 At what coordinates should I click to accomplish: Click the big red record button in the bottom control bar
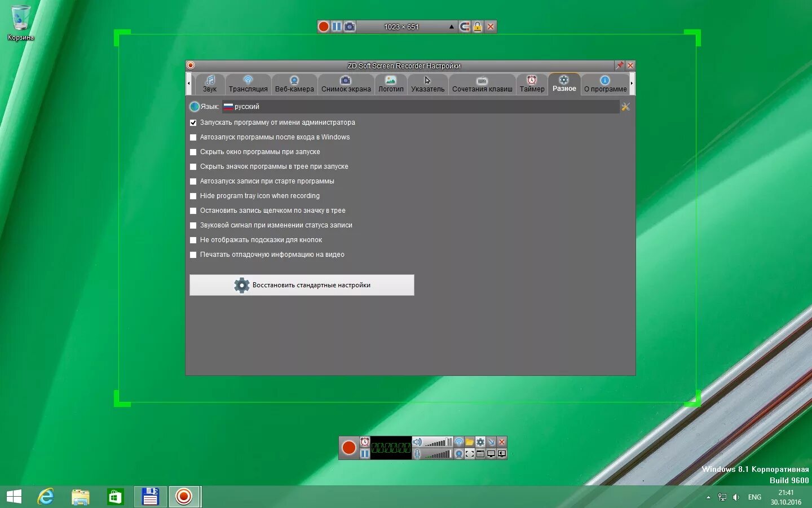[349, 448]
